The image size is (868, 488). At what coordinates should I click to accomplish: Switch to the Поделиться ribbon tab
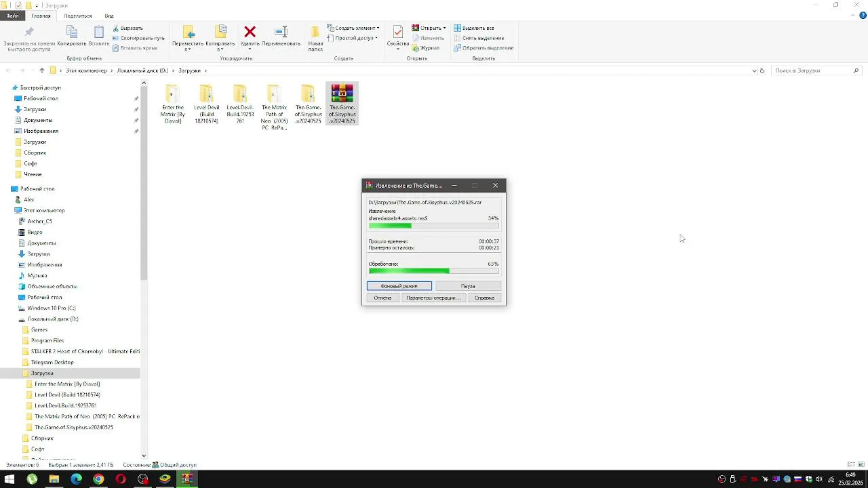tap(78, 16)
